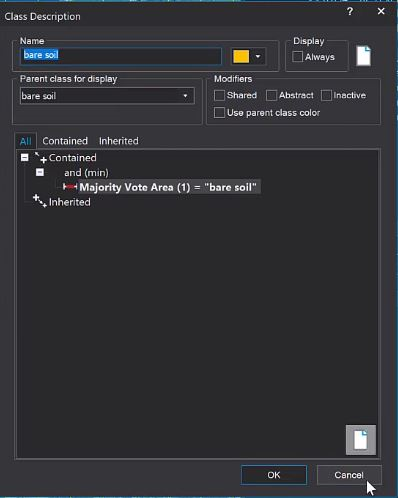Enable Use parent class color
Screen dimensions: 398x498
tap(219, 113)
